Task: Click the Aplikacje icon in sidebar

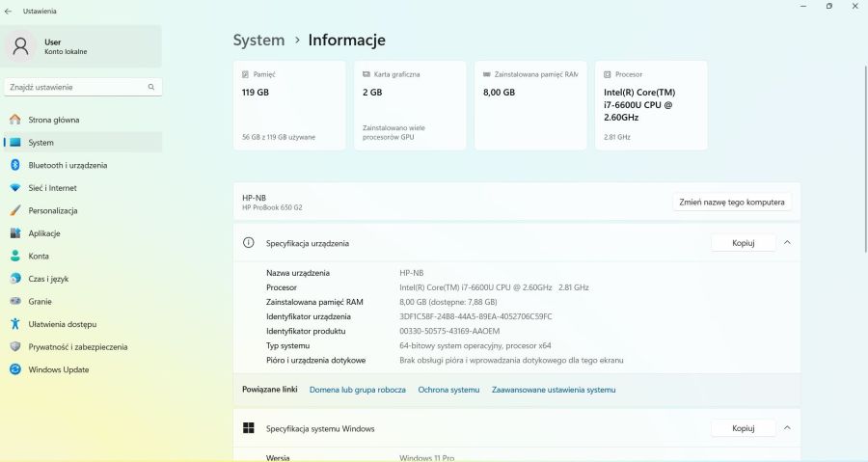Action: pyautogui.click(x=15, y=233)
